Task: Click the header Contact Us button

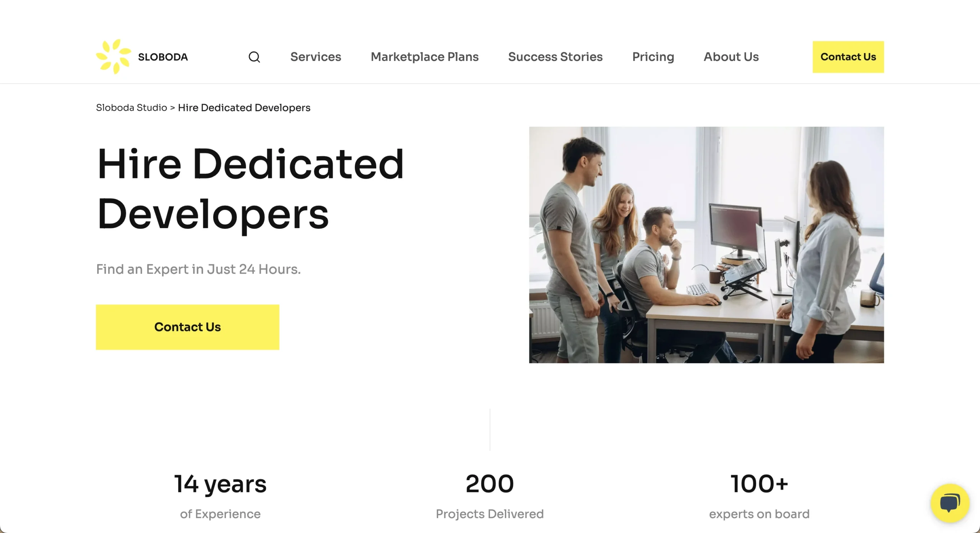Action: (848, 57)
